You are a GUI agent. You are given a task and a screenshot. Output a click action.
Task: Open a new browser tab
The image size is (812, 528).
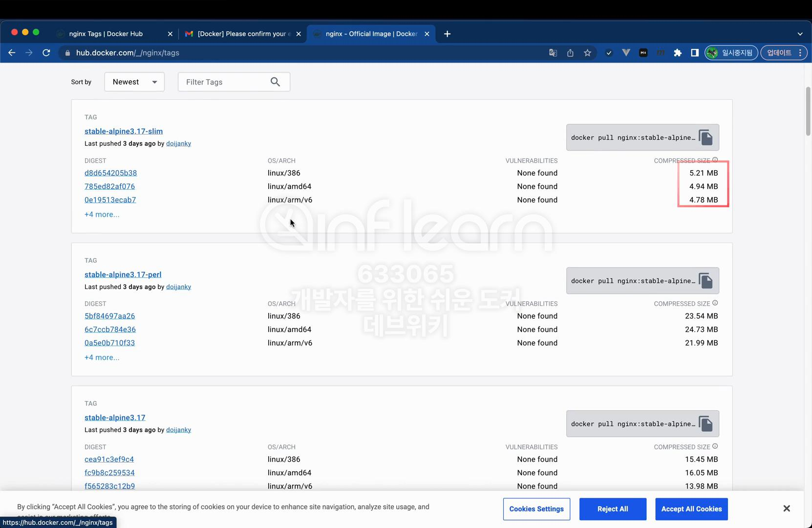pos(447,34)
